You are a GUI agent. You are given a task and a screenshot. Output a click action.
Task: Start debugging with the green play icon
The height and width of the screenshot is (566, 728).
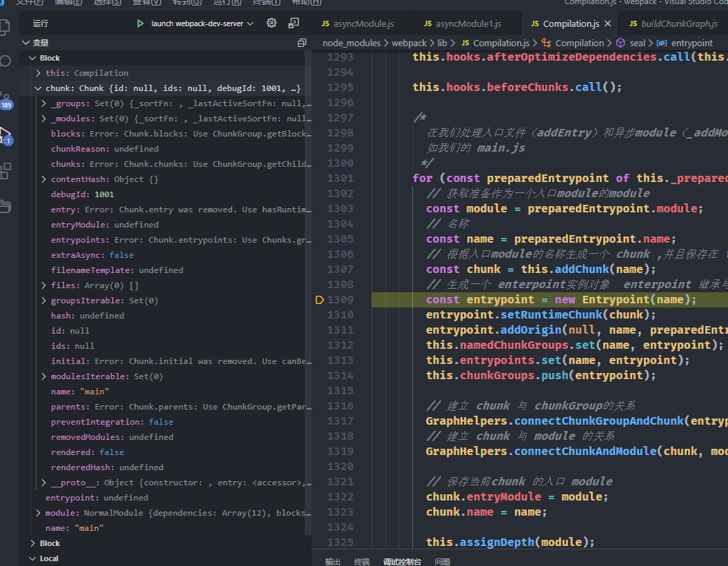pos(140,23)
